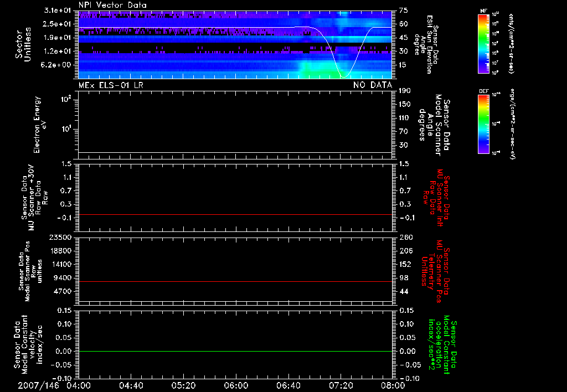
Task: Click the "60" sun elevation axis value
Action: click(x=404, y=24)
